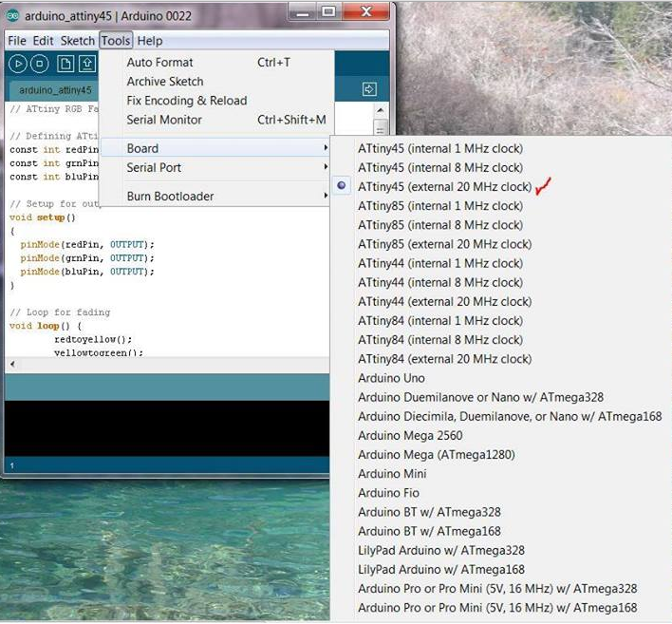672x624 pixels.
Task: Click the Stop toolbar icon
Action: coord(40,64)
